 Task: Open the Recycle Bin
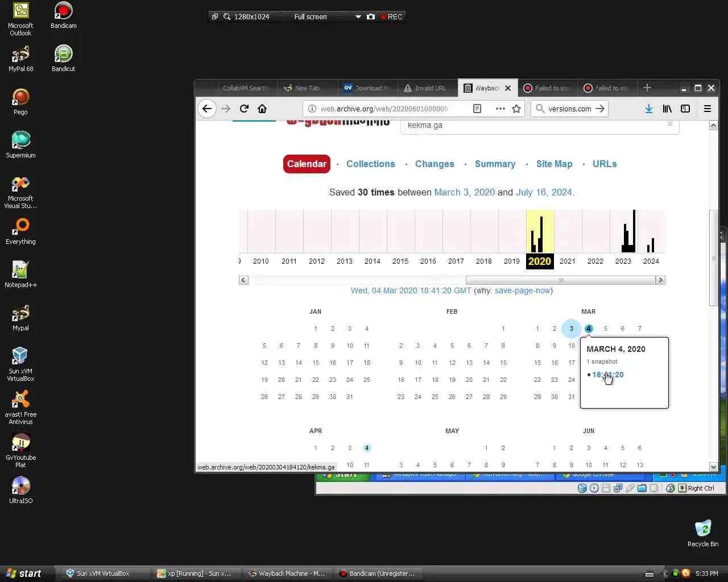[x=703, y=533]
